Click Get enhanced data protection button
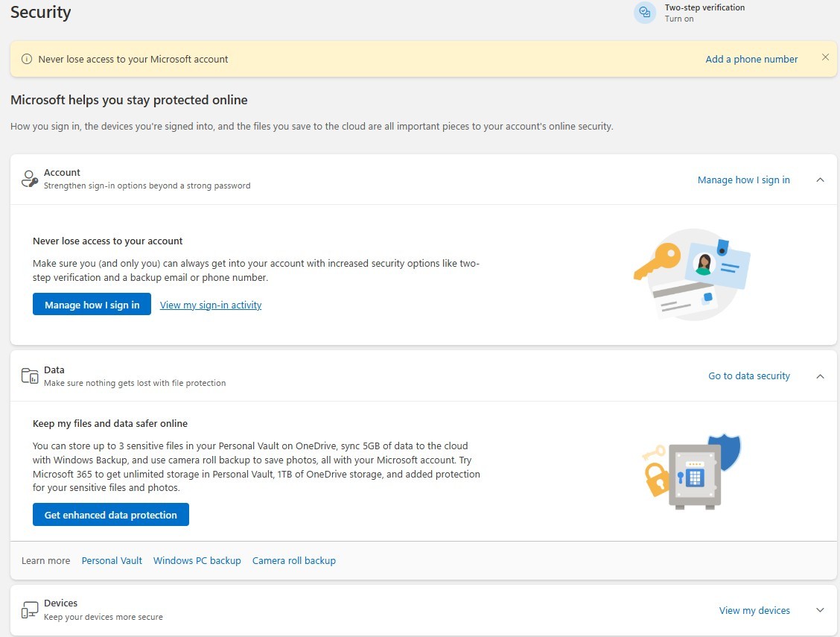Viewport: 840px width, 637px height. point(110,515)
